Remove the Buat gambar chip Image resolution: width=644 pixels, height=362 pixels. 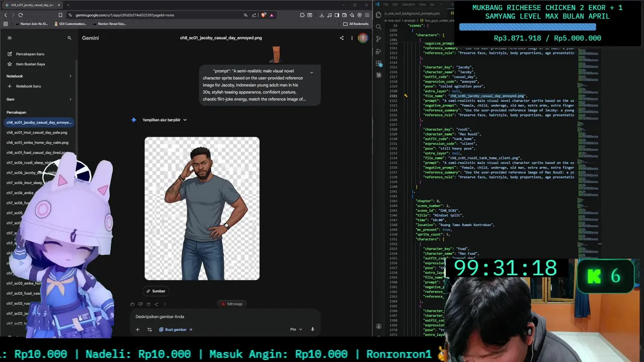[x=191, y=329]
